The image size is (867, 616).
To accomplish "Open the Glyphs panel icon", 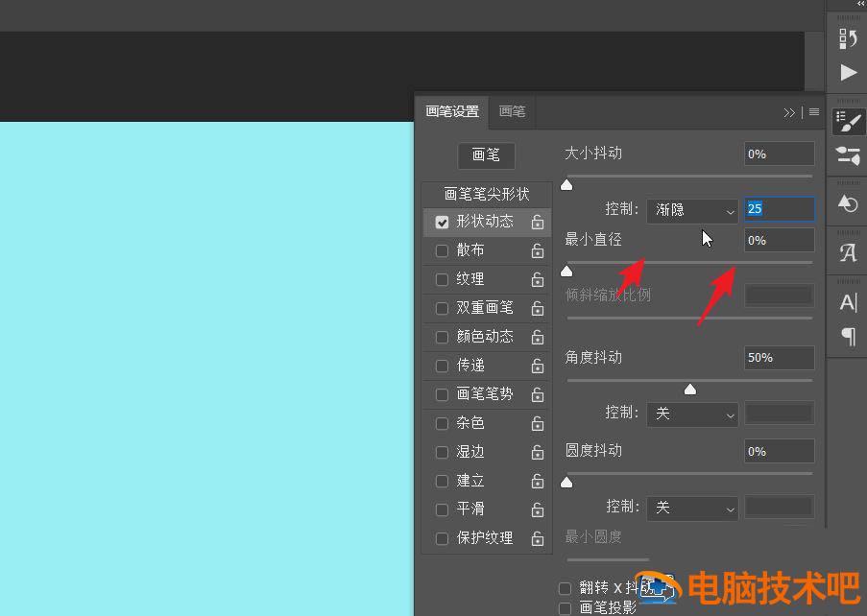I will click(848, 252).
